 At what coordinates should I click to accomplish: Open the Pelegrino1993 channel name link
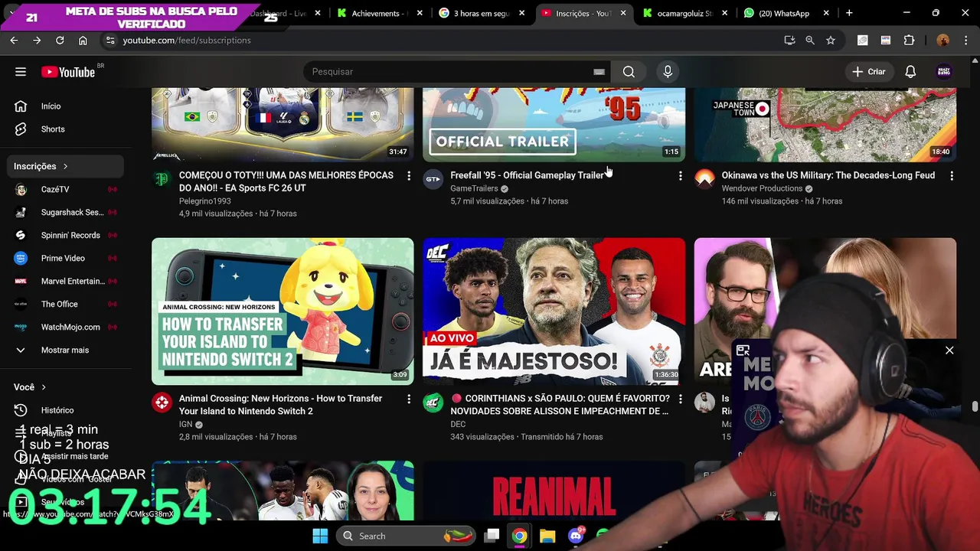pos(204,201)
